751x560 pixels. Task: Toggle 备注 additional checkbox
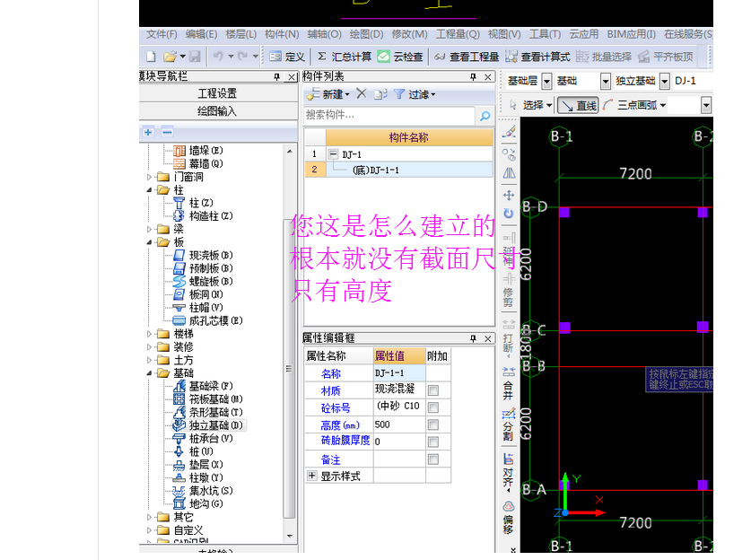pos(433,459)
